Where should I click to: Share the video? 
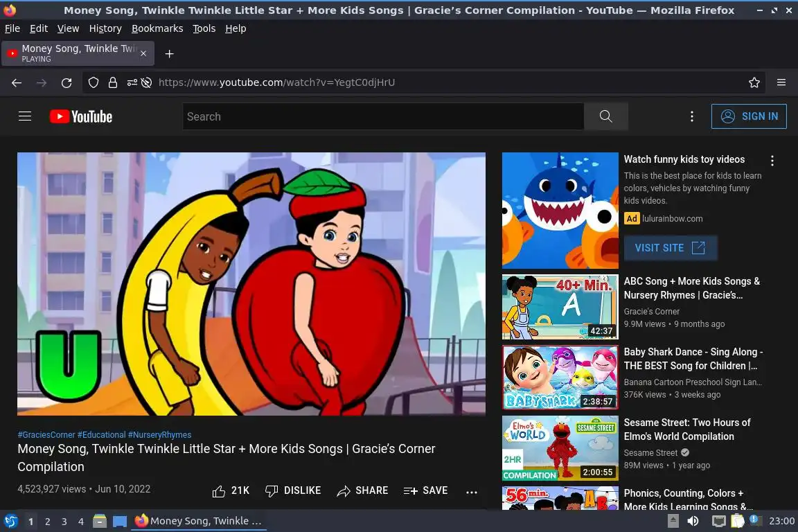point(362,490)
